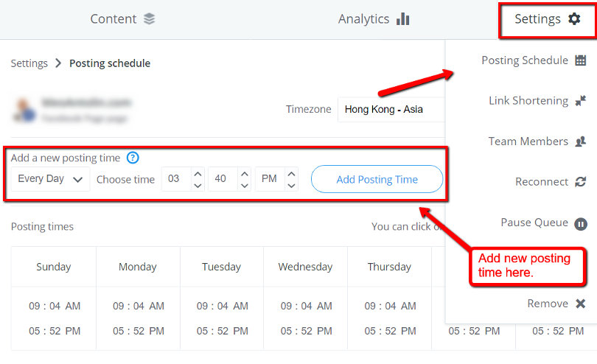Select Sunday 05:52 PM posting time
Viewport: 597px width, 364px height.
click(55, 332)
